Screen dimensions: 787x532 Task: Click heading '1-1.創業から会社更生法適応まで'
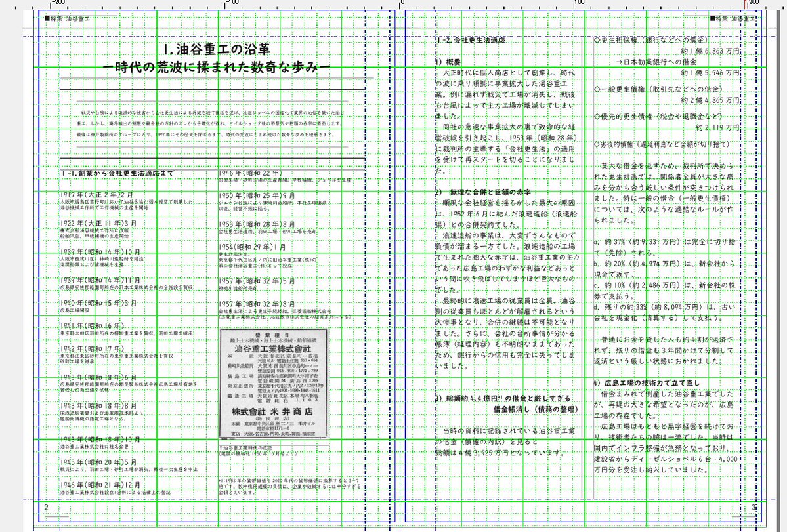[116, 173]
